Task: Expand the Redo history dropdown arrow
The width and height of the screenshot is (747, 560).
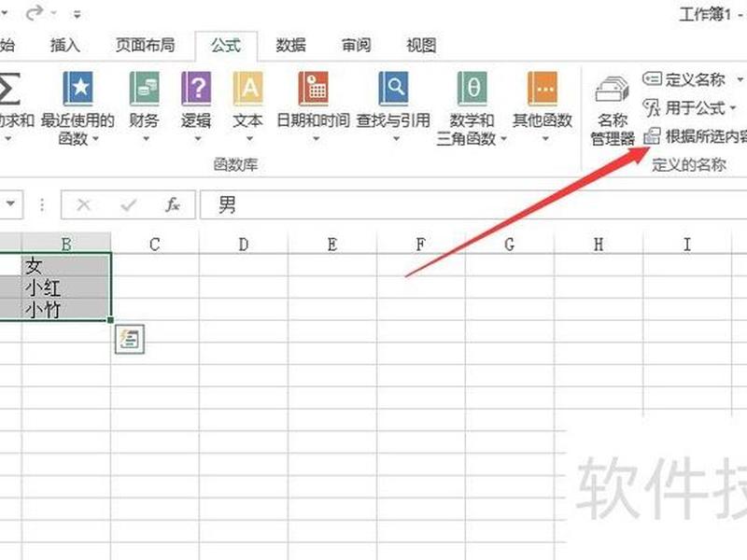Action: point(54,13)
